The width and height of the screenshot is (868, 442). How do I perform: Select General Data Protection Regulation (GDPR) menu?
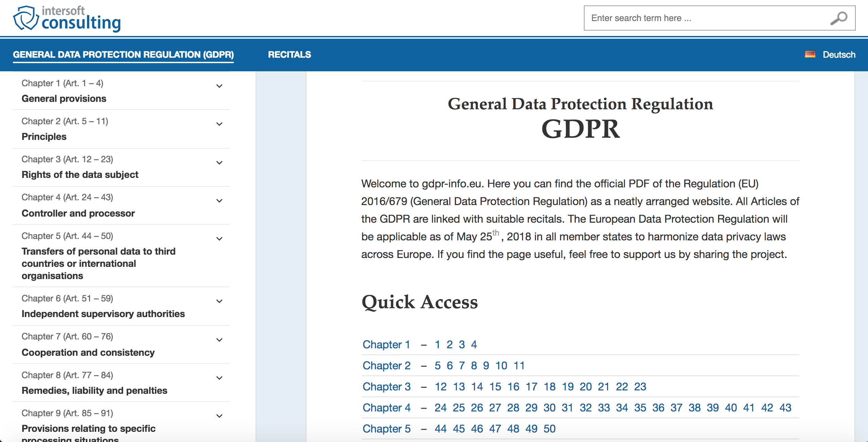pyautogui.click(x=123, y=55)
